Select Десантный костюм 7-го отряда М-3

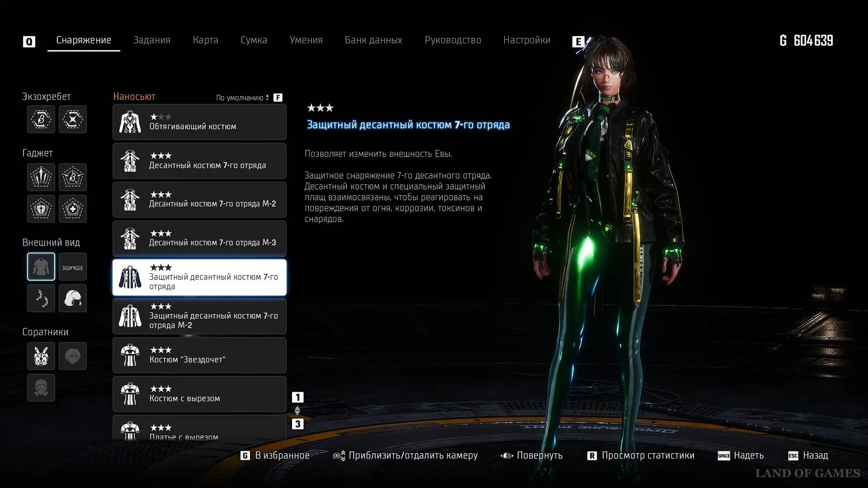(200, 239)
